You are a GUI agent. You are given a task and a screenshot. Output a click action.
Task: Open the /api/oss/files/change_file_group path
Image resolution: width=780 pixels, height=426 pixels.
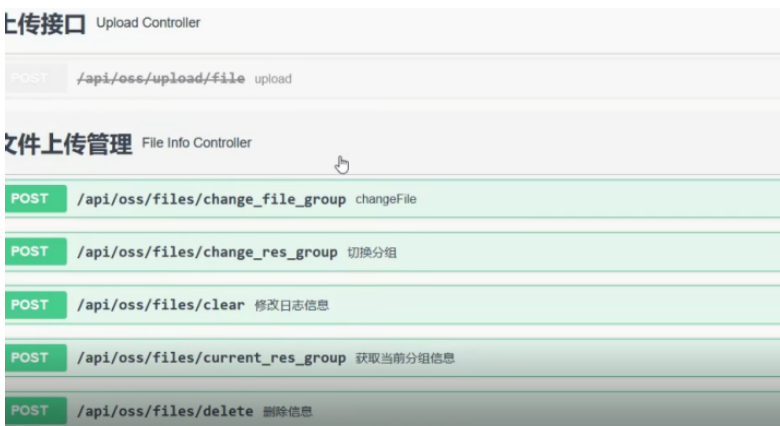211,199
